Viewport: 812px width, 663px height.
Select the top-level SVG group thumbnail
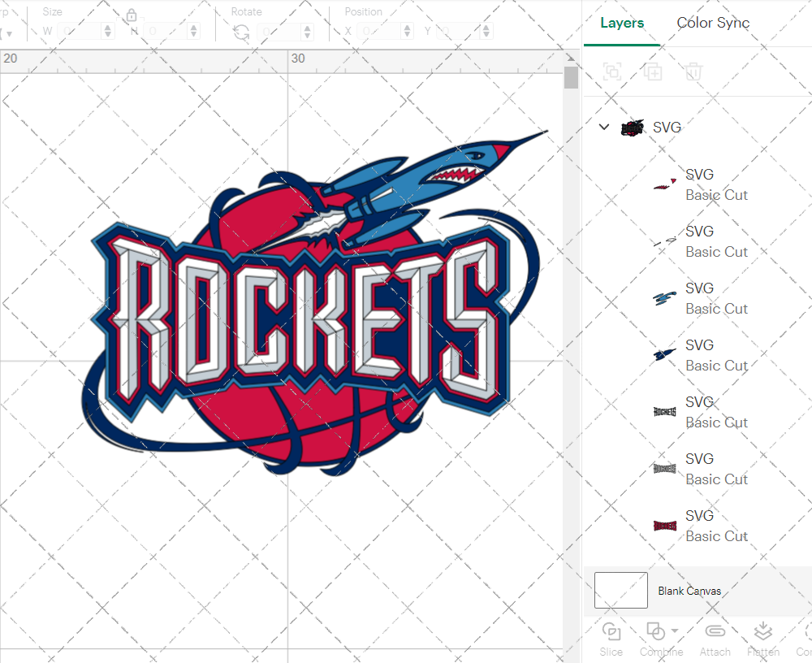633,128
